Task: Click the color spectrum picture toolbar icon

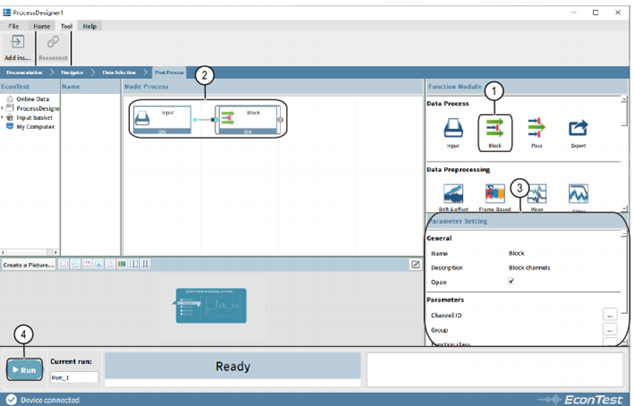Action: click(x=122, y=264)
